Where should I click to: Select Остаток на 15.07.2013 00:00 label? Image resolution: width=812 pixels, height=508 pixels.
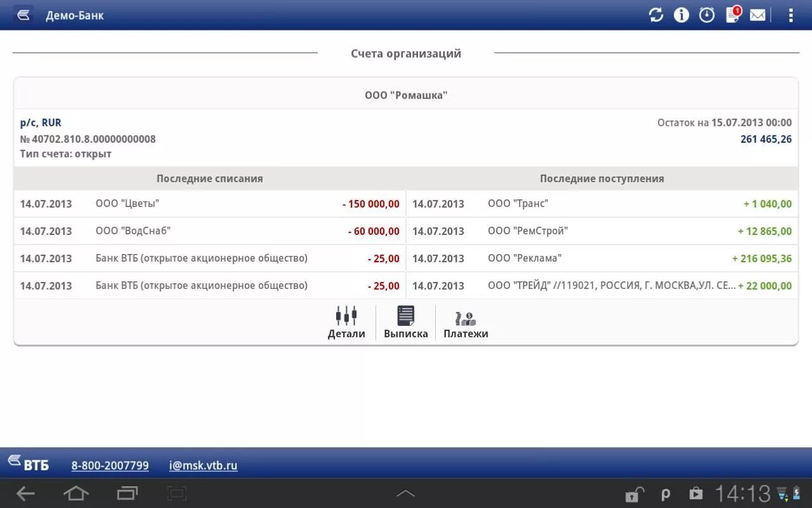coord(724,123)
